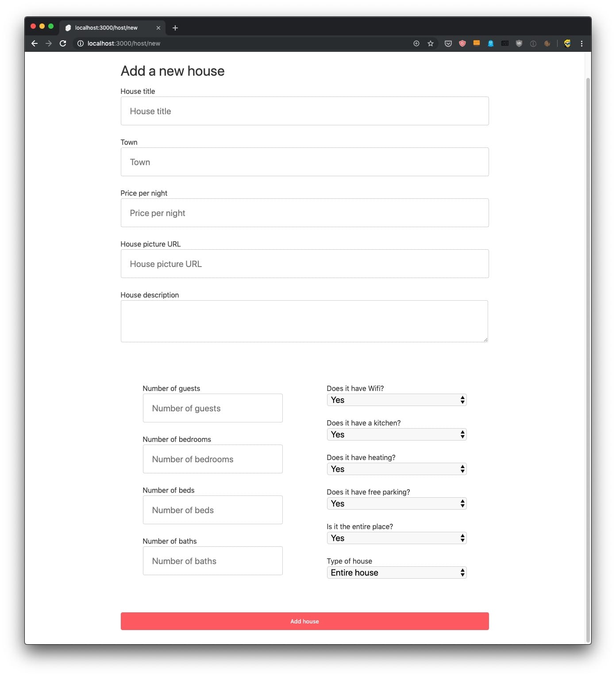Click the cookie extension icon
The image size is (616, 677).
(547, 43)
